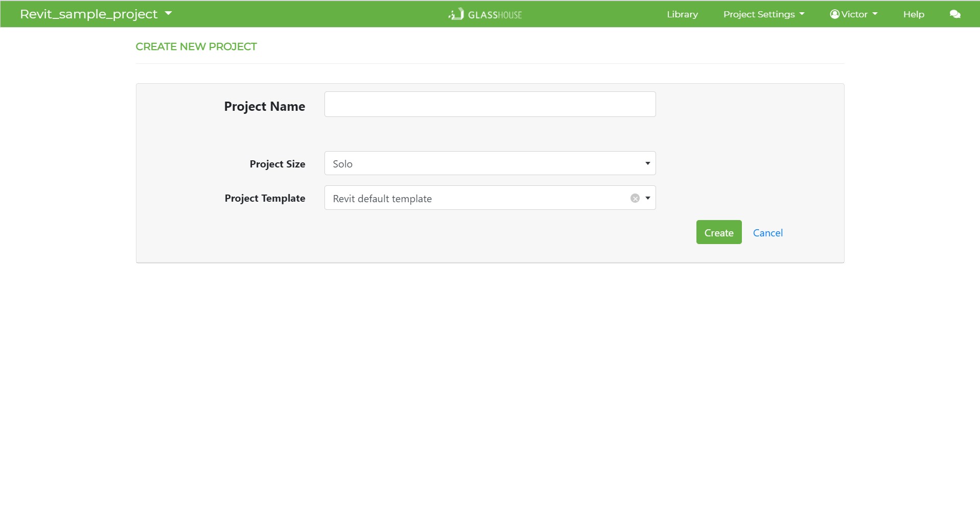The height and width of the screenshot is (507, 980).
Task: Select the Solo project size value
Action: (343, 164)
